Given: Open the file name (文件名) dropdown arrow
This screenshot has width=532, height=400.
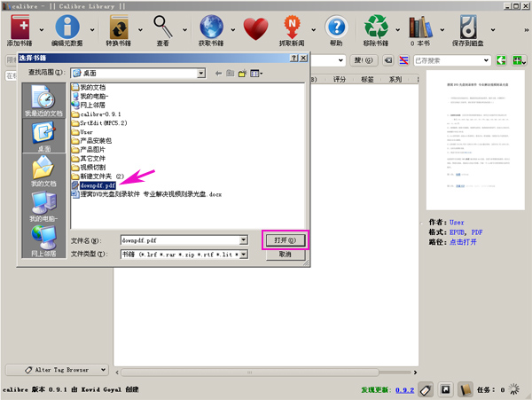Looking at the screenshot, I should click(x=244, y=240).
